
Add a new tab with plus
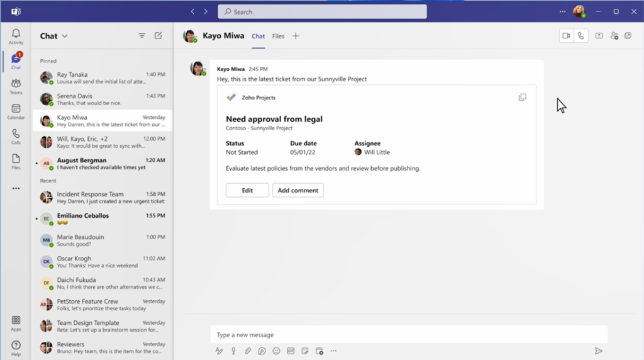click(x=296, y=36)
